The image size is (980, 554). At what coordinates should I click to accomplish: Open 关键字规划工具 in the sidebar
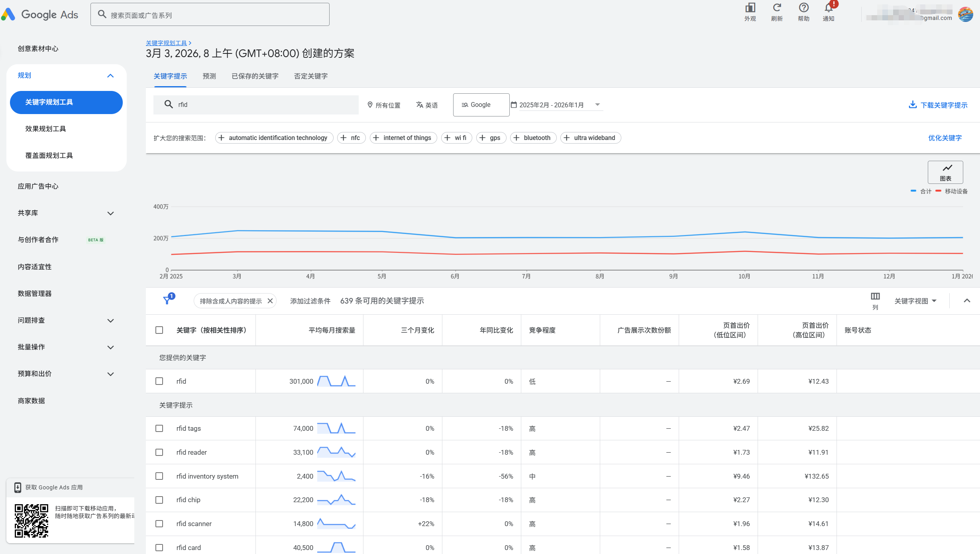[x=66, y=103]
